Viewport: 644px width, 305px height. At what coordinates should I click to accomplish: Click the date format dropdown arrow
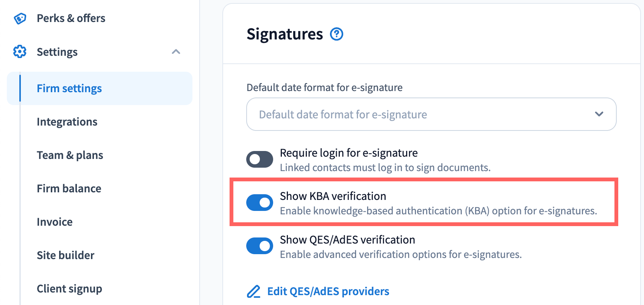click(x=599, y=114)
